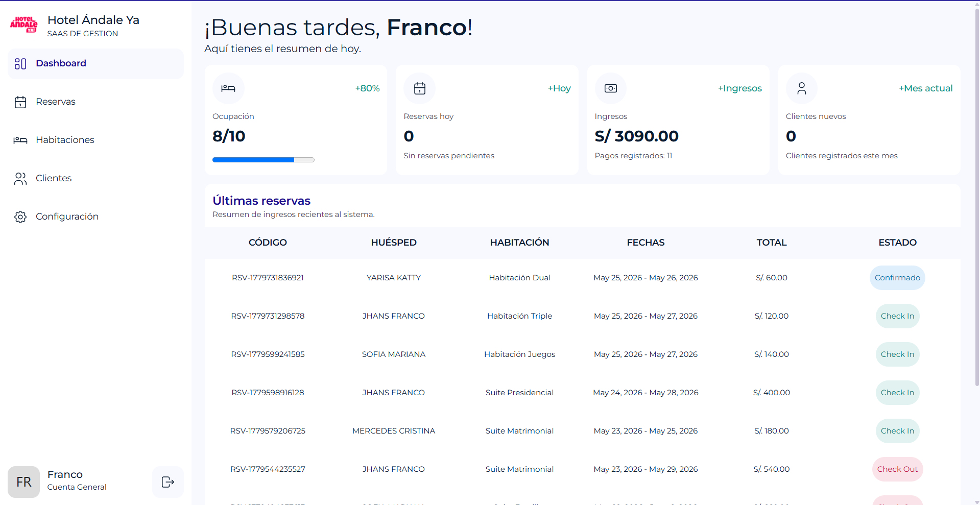Click the FECHAS column header
This screenshot has width=980, height=505.
coord(646,243)
